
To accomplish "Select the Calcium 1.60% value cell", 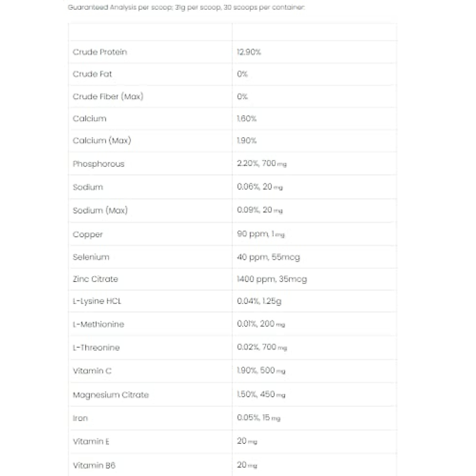I will 247,119.
